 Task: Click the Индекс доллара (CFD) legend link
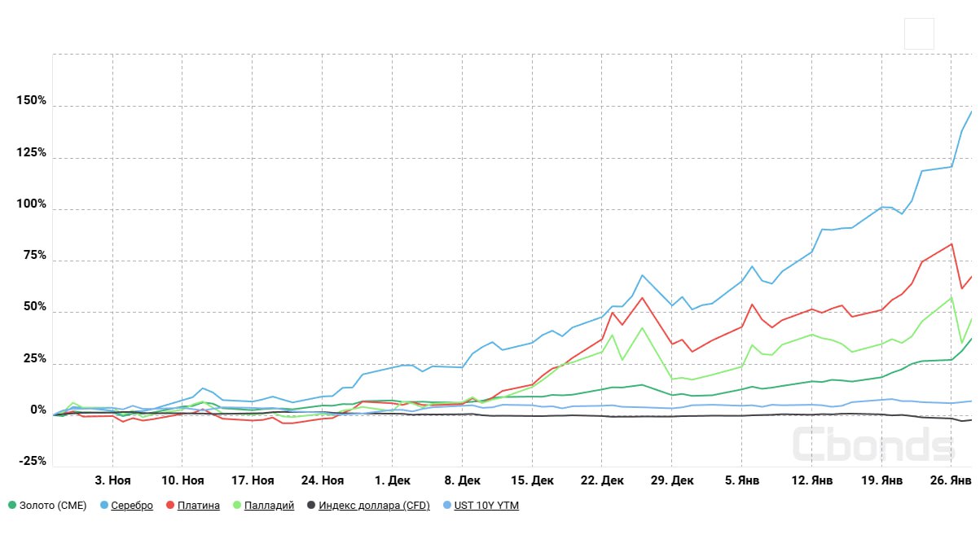click(374, 506)
